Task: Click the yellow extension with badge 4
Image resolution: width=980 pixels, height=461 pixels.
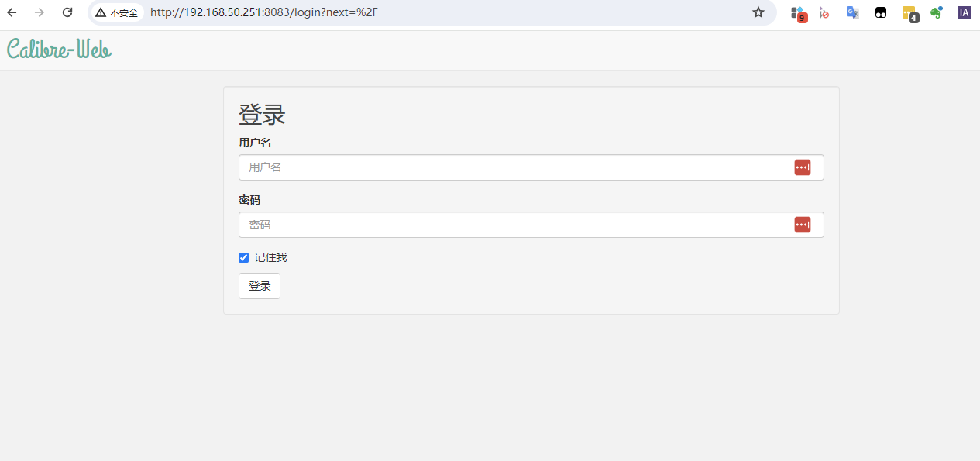Action: pyautogui.click(x=910, y=13)
